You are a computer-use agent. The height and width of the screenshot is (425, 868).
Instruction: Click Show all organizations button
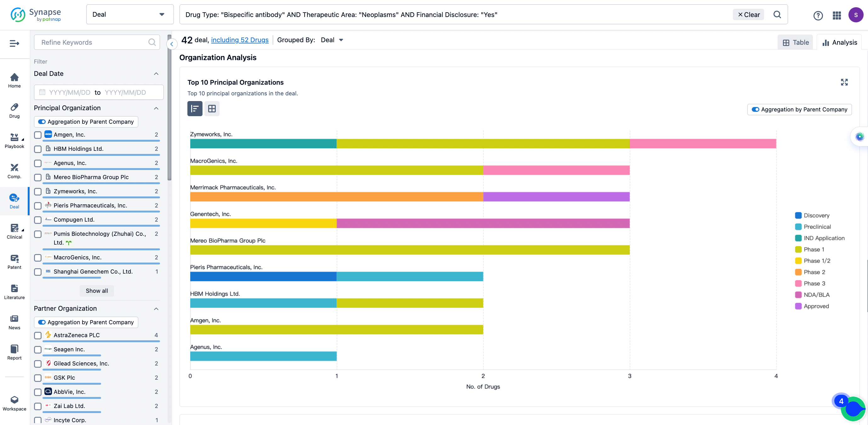click(x=97, y=291)
